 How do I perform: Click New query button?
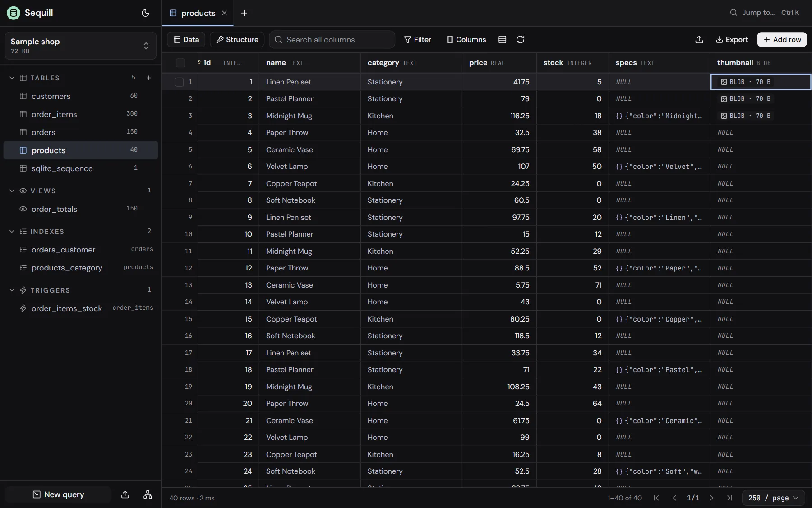click(x=58, y=494)
